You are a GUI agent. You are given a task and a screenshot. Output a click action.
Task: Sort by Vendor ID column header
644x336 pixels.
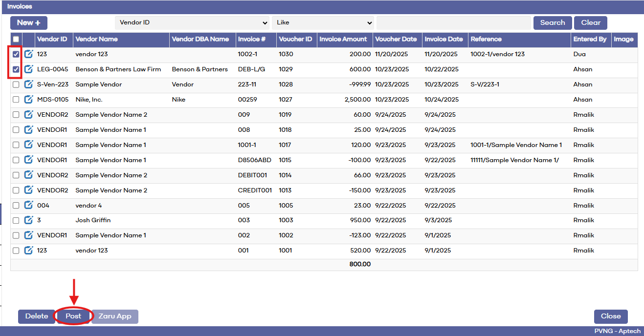pos(52,40)
